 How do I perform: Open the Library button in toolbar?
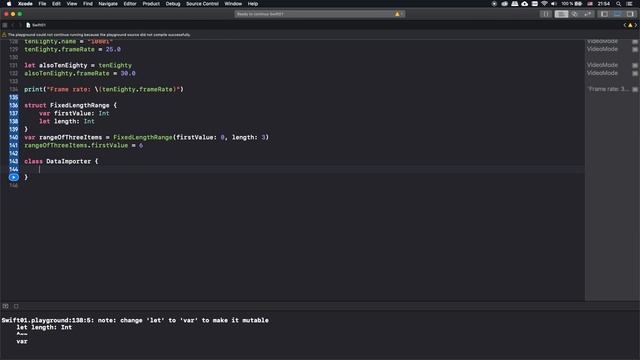coord(545,14)
